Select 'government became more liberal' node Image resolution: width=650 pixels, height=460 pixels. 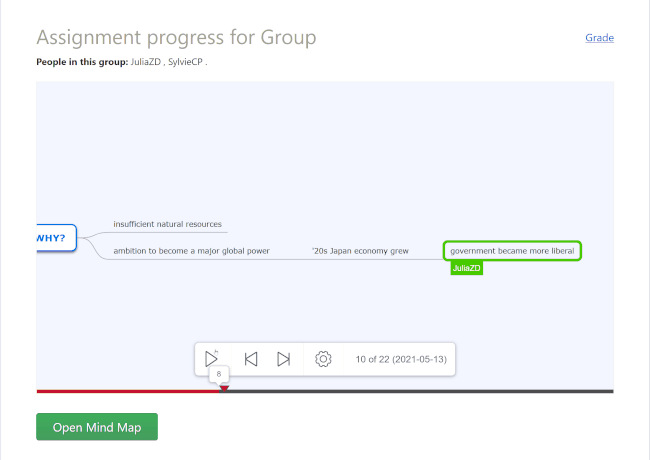512,251
